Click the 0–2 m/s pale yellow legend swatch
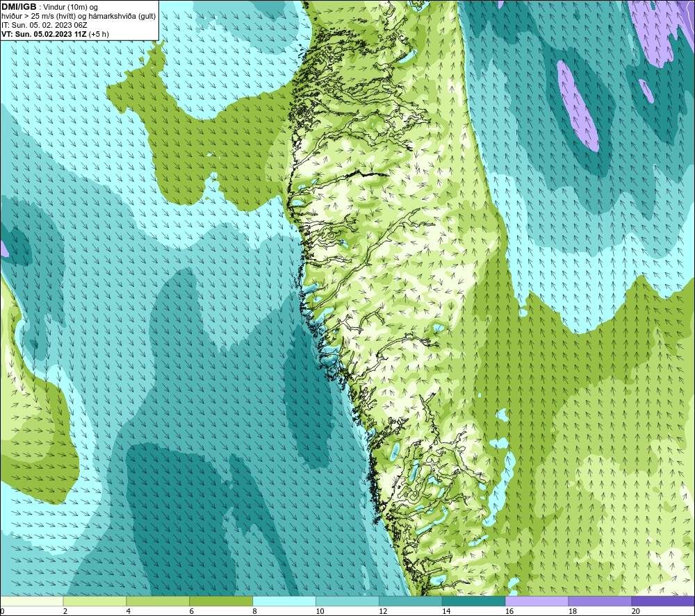 [31, 601]
